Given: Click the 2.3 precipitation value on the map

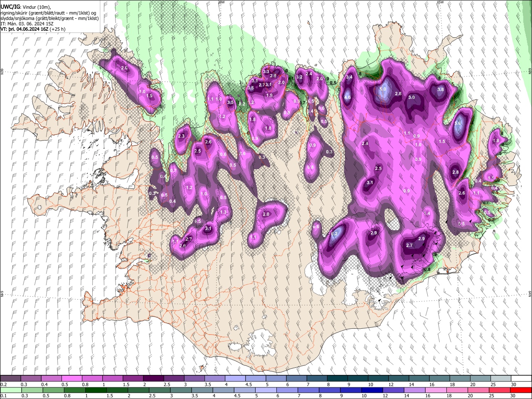Looking at the screenshot, I should (181, 136).
